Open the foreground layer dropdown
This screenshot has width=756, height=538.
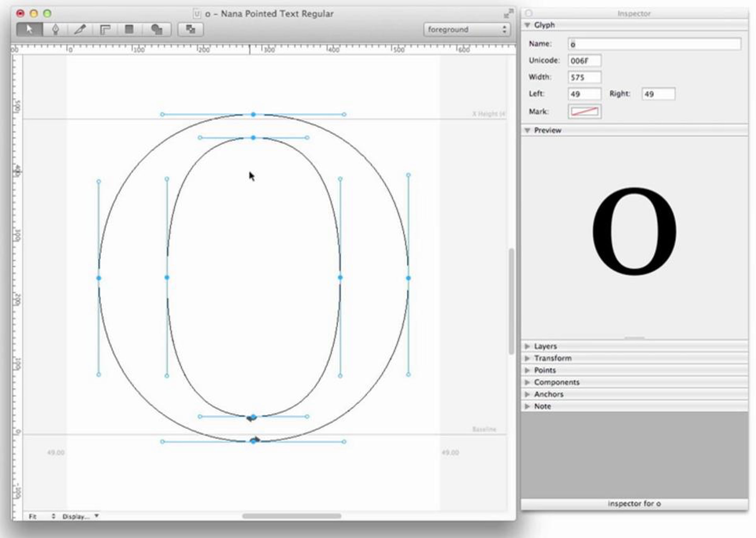tap(467, 30)
